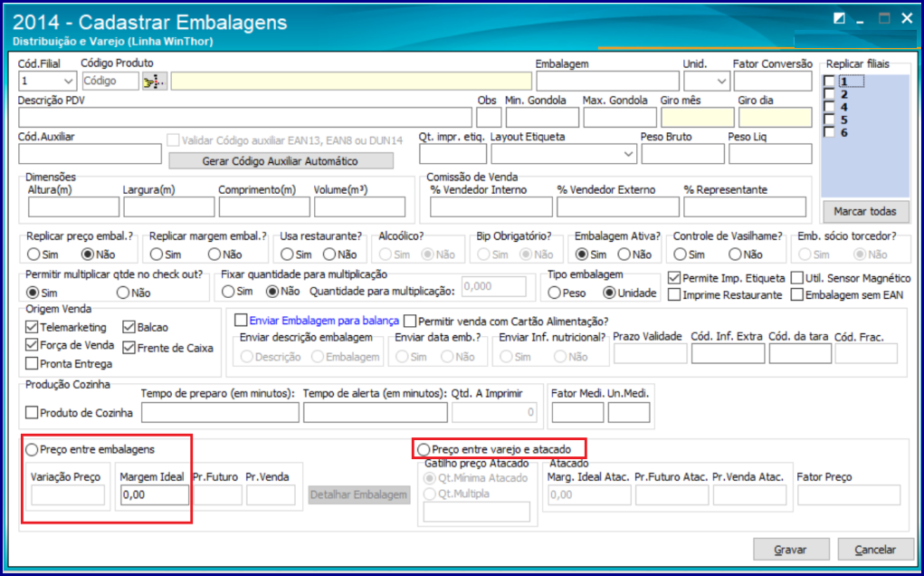Image resolution: width=924 pixels, height=576 pixels.
Task: Enable Enviar Embalagem para balança
Action: pyautogui.click(x=241, y=320)
